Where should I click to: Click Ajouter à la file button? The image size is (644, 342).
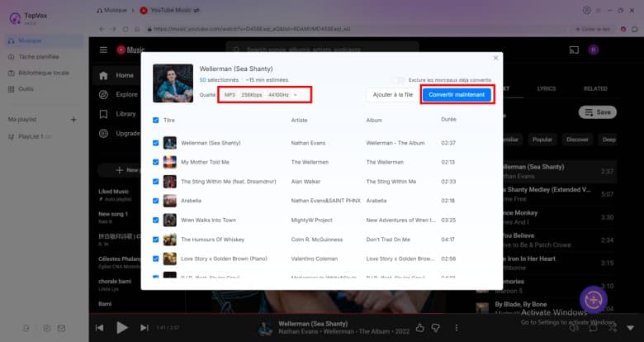[393, 94]
